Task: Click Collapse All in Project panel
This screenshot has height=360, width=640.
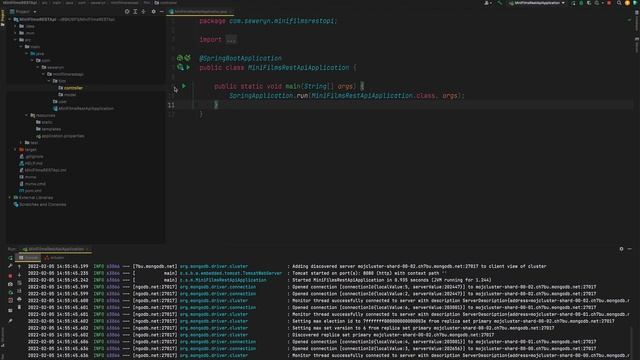Action: point(143,12)
